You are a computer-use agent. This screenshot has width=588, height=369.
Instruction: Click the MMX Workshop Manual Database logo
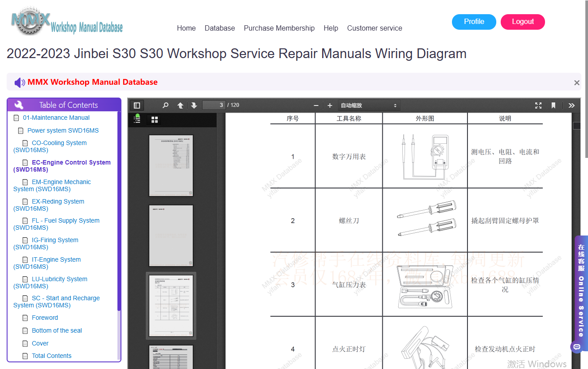pyautogui.click(x=67, y=21)
